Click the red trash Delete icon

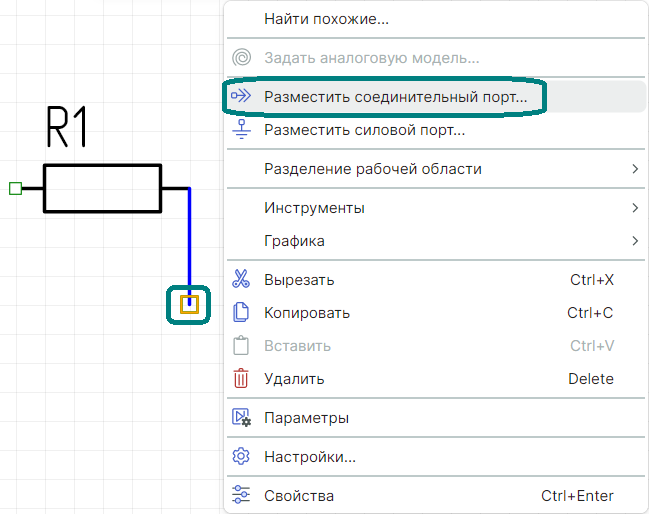(241, 379)
